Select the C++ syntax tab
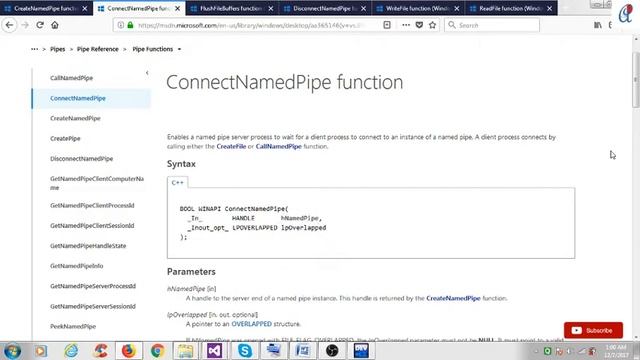The width and height of the screenshot is (640, 360). [178, 182]
